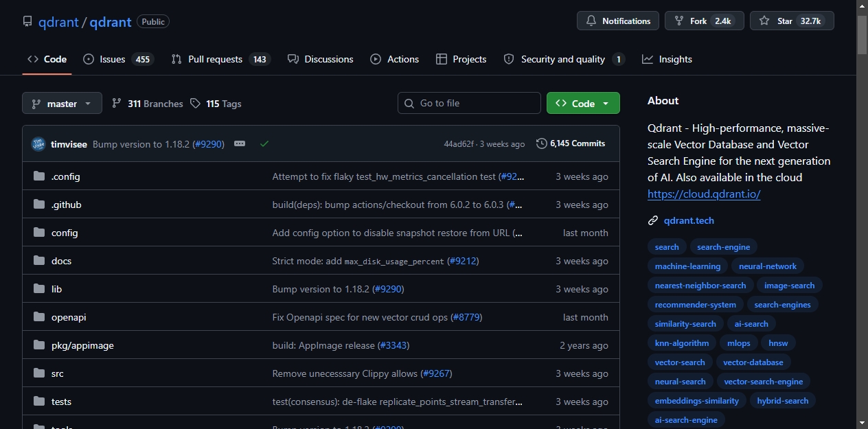
Task: Select the nearest-neighbor-search topic tag
Action: point(700,286)
